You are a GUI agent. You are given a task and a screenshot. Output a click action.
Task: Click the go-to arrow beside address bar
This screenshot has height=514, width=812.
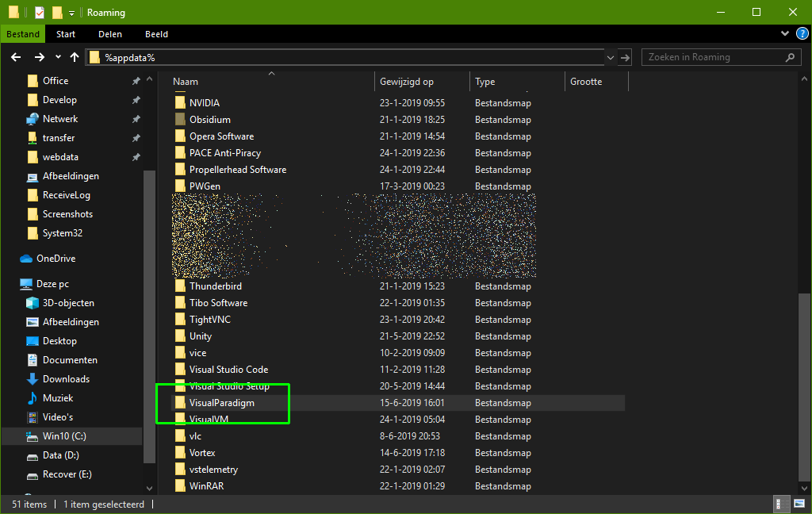pos(626,58)
